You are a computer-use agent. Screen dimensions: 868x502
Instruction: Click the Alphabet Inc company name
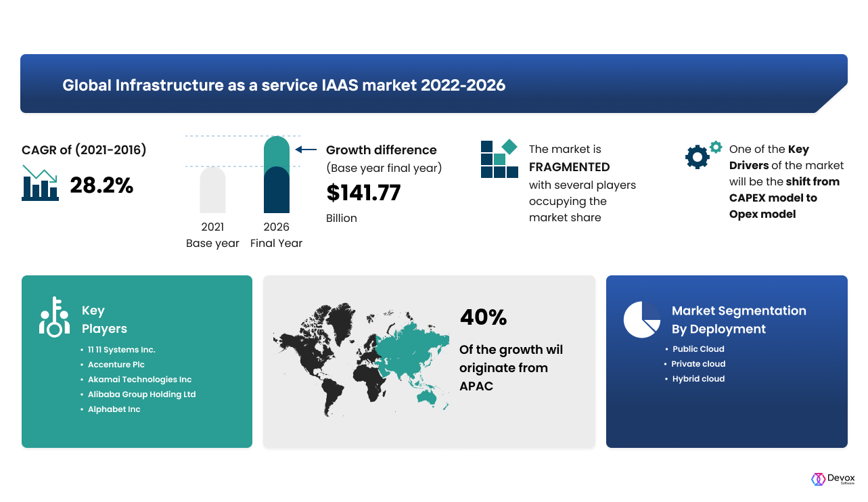point(114,409)
